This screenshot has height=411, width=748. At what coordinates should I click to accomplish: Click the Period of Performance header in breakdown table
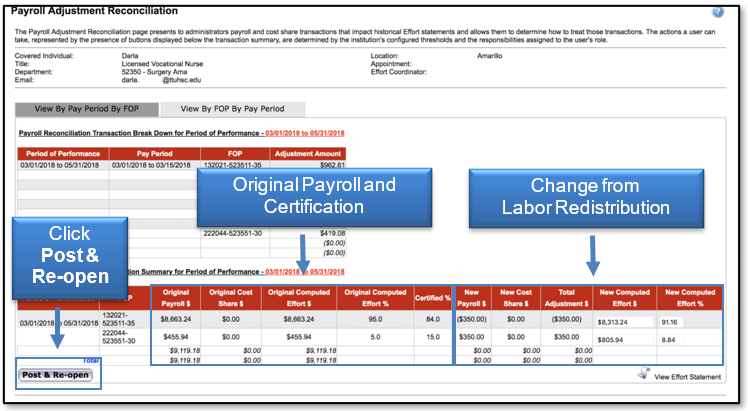63,154
